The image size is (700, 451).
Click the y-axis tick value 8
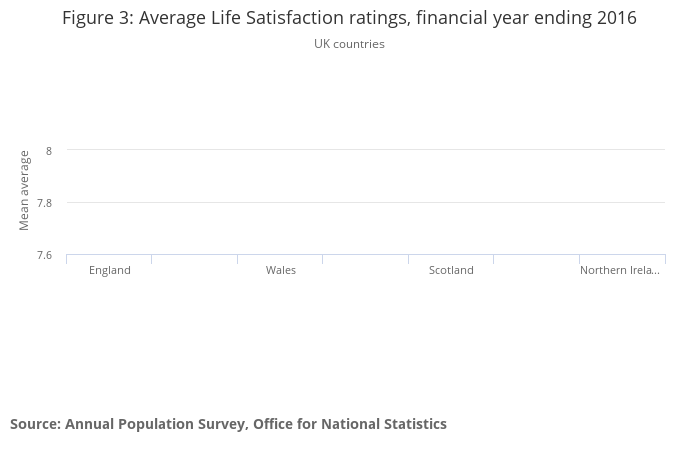click(49, 151)
